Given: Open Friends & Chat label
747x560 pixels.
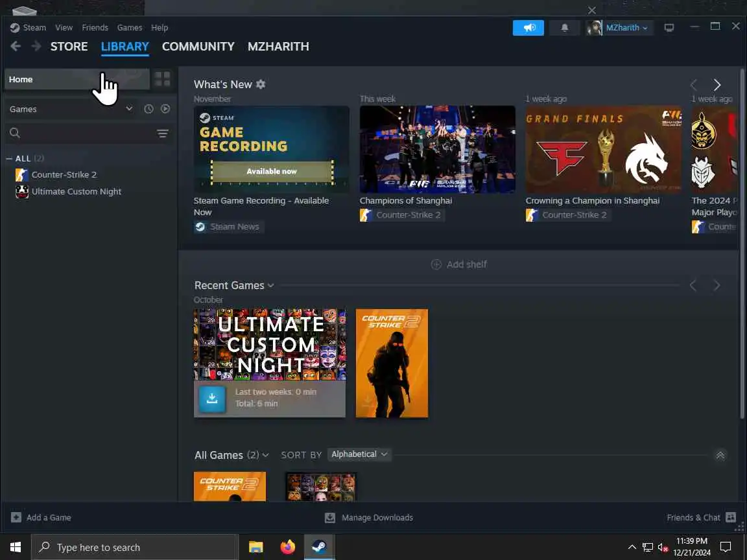Looking at the screenshot, I should click(x=693, y=517).
